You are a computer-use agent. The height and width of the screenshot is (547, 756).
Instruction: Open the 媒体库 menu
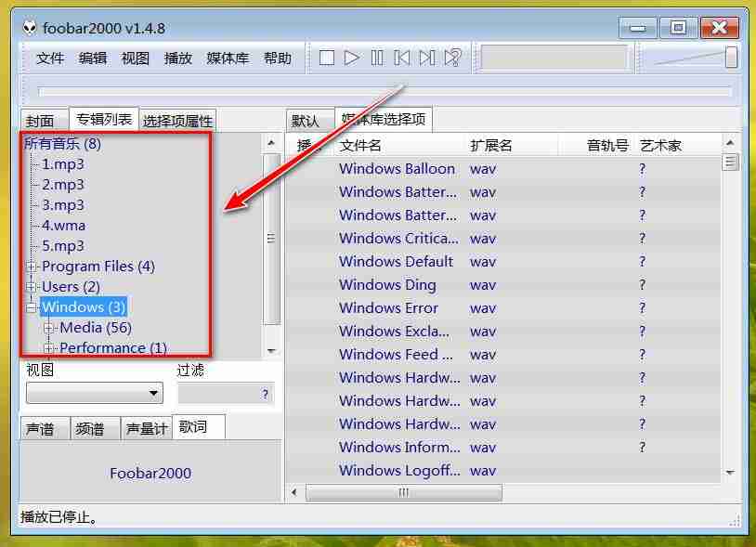(x=228, y=59)
